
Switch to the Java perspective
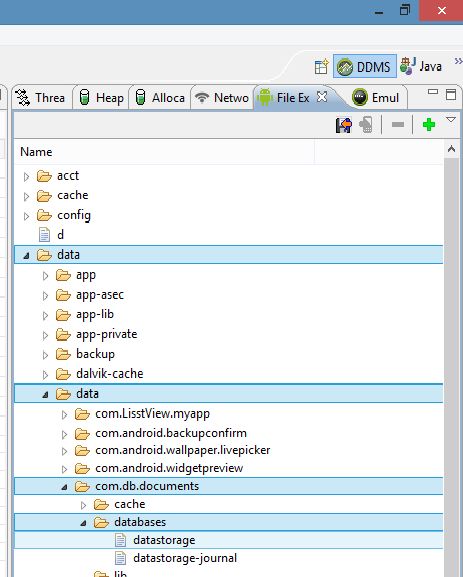(421, 66)
